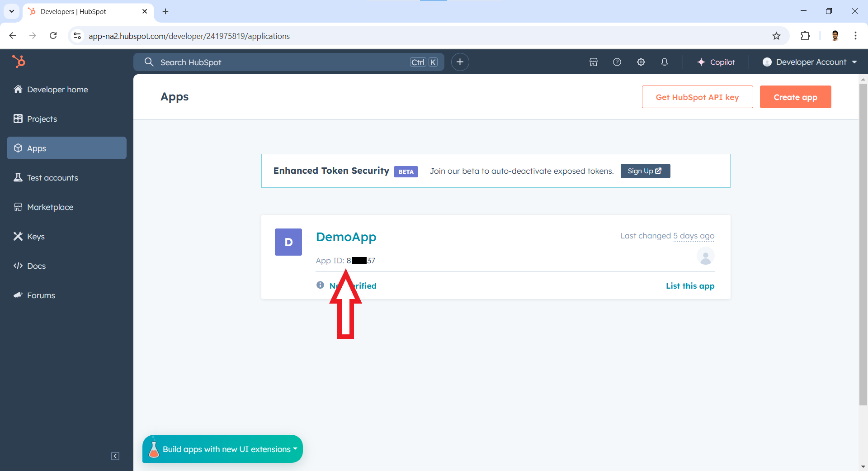
Task: Click the Enhanced Token Security heading
Action: click(331, 171)
